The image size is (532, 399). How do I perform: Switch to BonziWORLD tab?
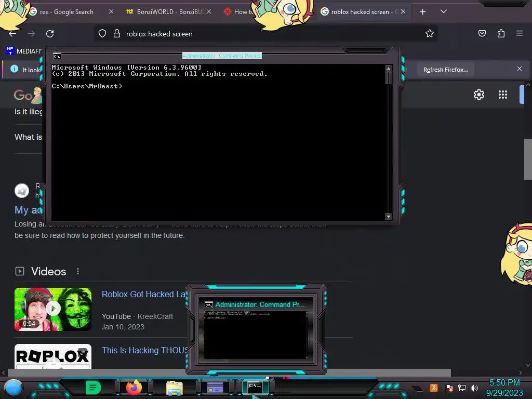170,12
